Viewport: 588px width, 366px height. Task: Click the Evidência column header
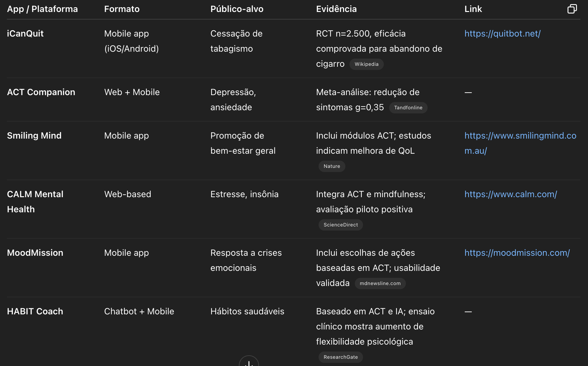pos(336,9)
